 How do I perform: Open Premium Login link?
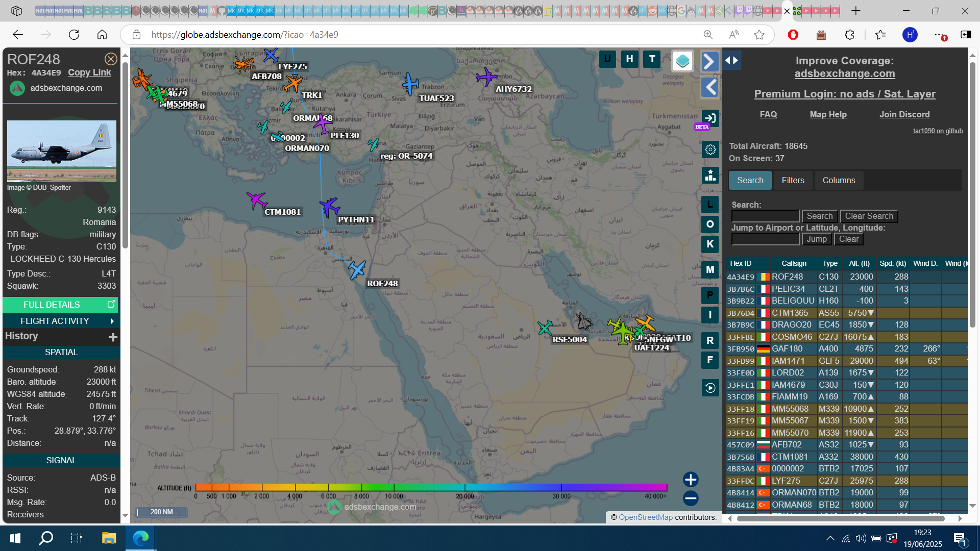point(845,94)
